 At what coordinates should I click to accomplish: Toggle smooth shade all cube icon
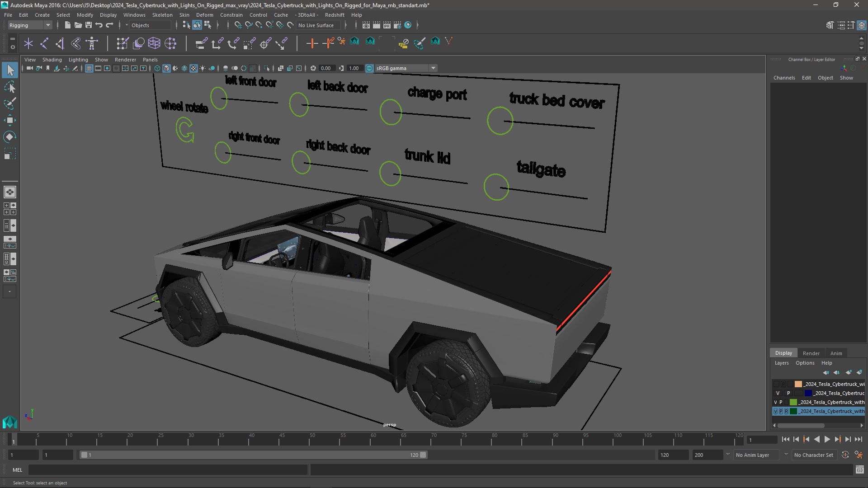(x=166, y=68)
